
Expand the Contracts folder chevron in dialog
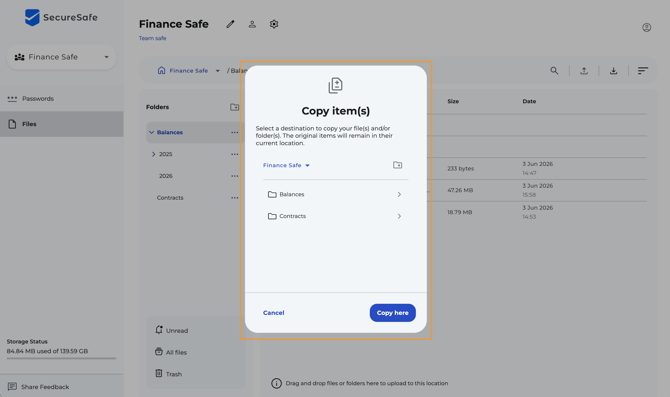coord(399,216)
